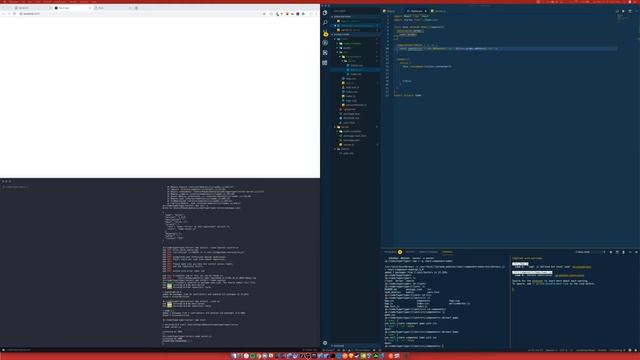Open the Debug Console tab in panel
The height and width of the screenshot is (360, 640).
coord(428,252)
